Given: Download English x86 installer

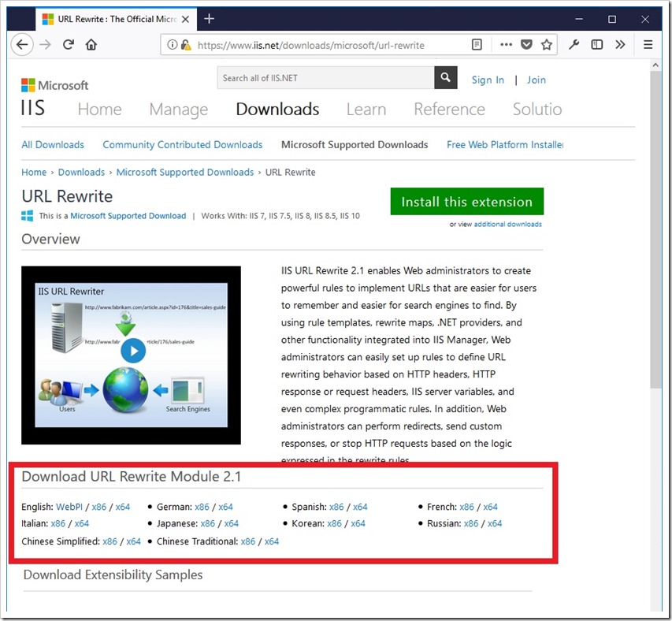Looking at the screenshot, I should click(99, 507).
